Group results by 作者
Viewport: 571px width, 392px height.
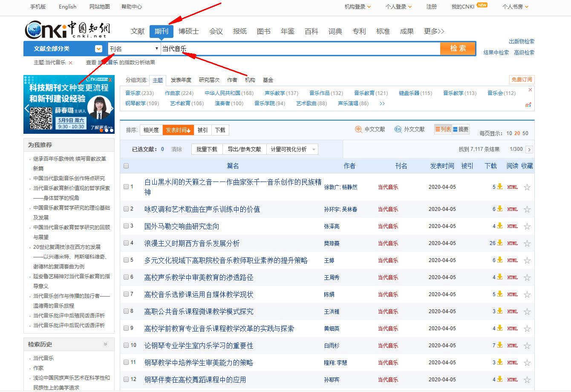[x=232, y=80]
